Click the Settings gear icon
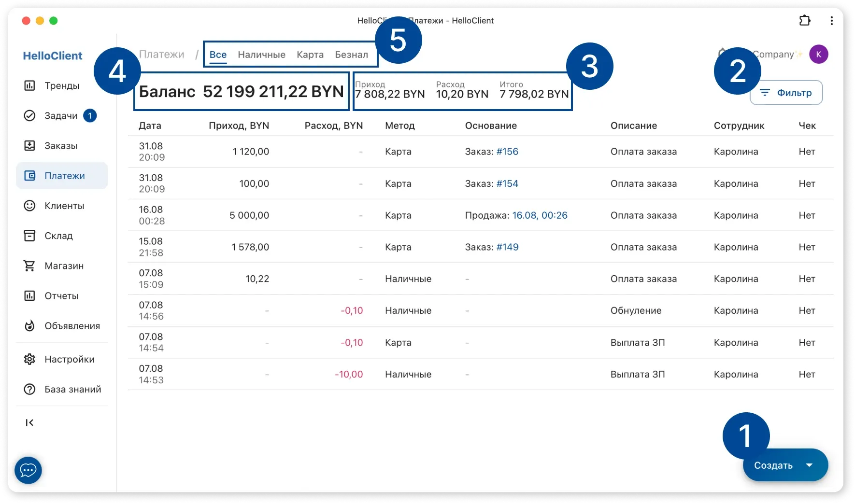The width and height of the screenshot is (855, 504). 29,359
